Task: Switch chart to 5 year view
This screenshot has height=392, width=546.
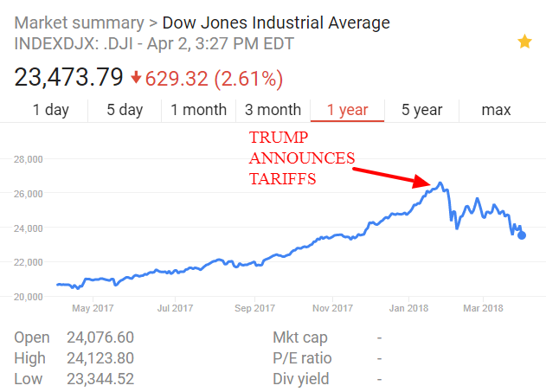Action: tap(422, 110)
